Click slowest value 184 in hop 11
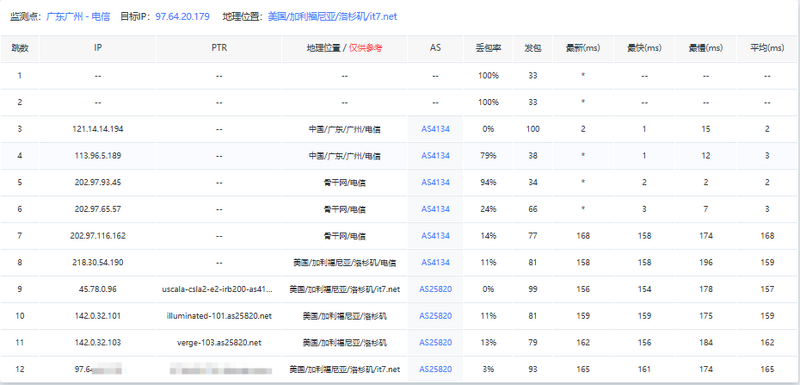This screenshot has width=800, height=385. (706, 343)
